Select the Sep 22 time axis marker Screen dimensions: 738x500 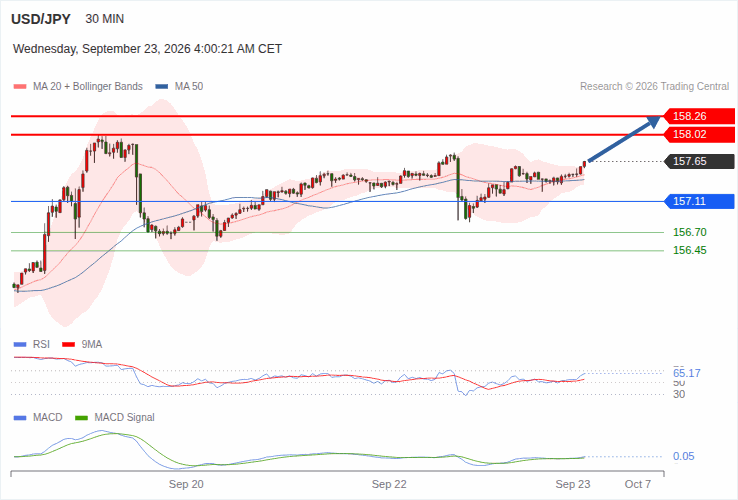(x=389, y=484)
